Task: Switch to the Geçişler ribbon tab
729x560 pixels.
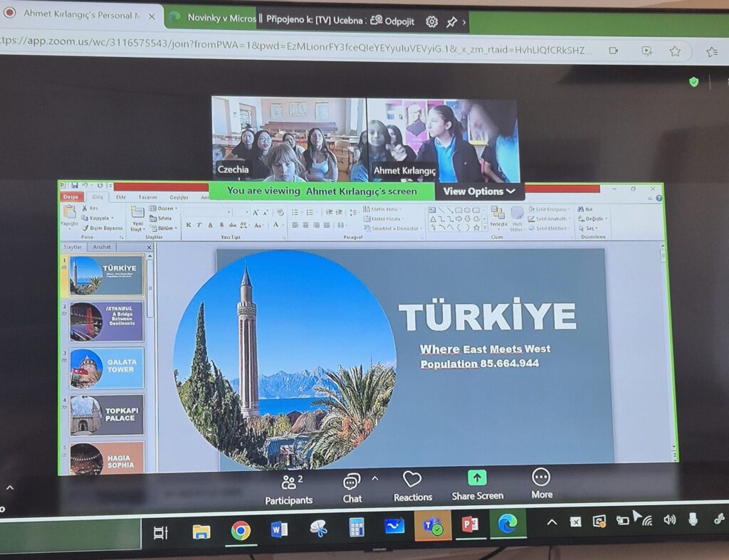Action: [x=179, y=198]
